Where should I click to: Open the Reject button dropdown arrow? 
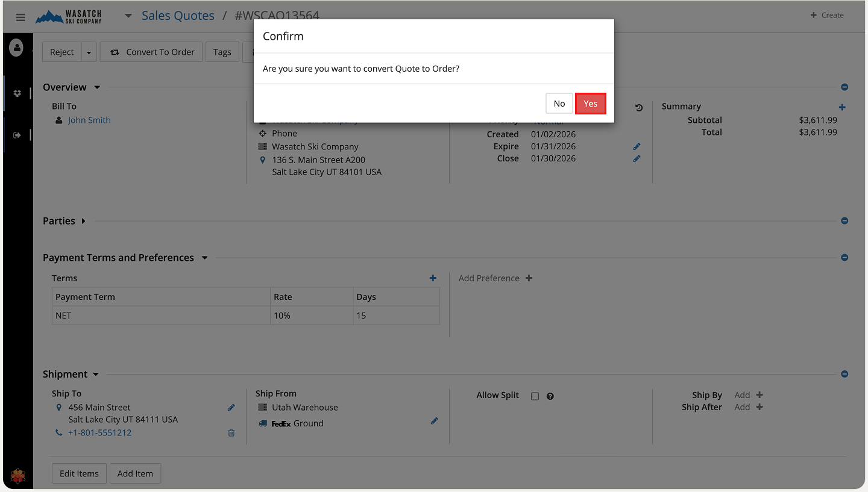coord(89,52)
